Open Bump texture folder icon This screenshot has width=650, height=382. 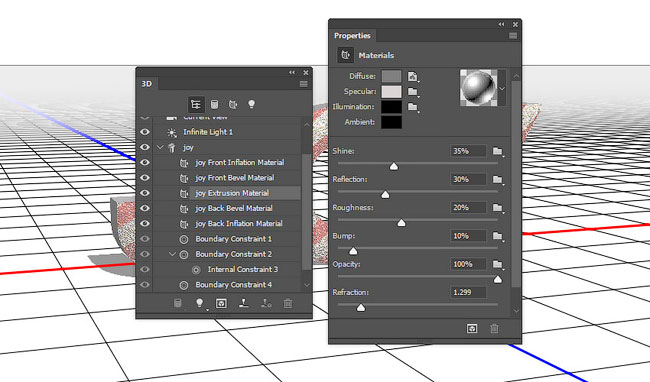[x=498, y=236]
